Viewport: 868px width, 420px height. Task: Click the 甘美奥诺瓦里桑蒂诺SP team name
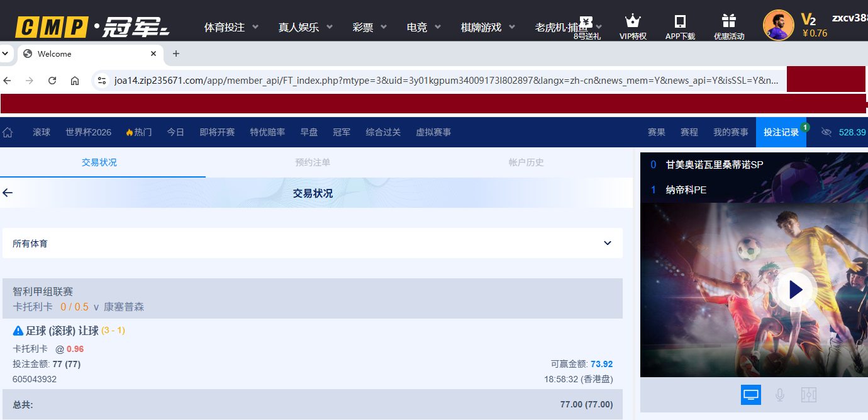point(715,164)
